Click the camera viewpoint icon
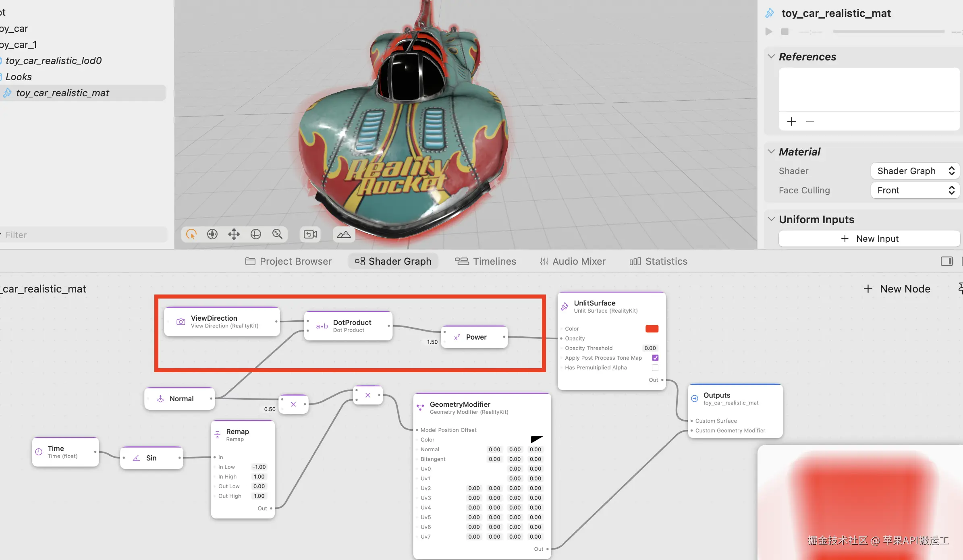963x560 pixels. point(310,234)
